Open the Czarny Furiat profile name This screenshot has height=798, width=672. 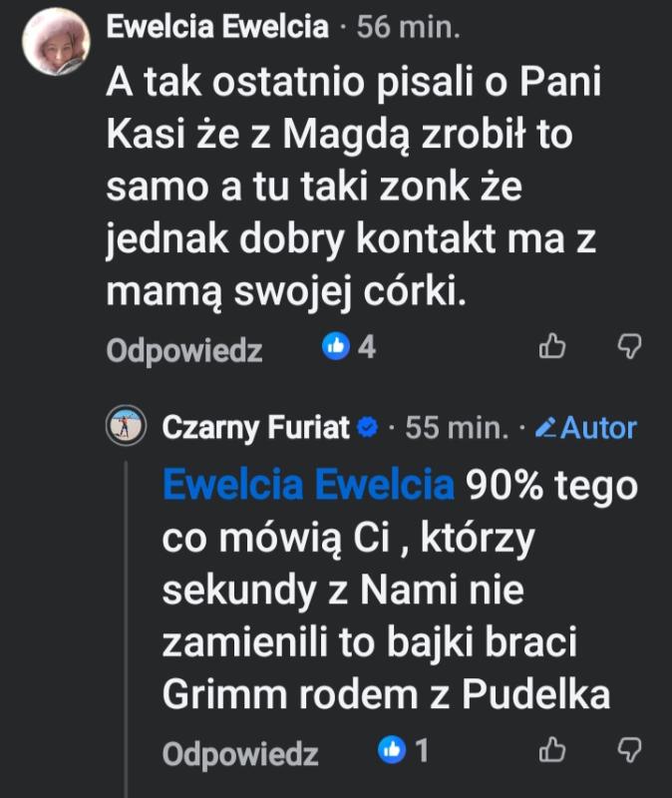pos(255,428)
